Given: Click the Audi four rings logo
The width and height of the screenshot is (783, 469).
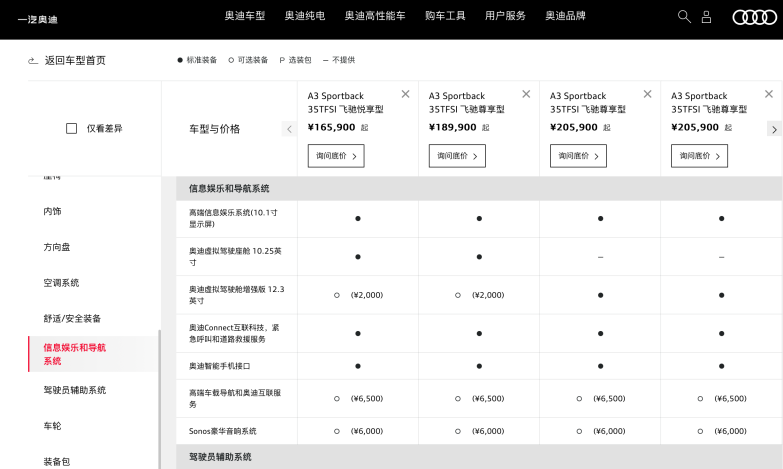Looking at the screenshot, I should click(754, 17).
